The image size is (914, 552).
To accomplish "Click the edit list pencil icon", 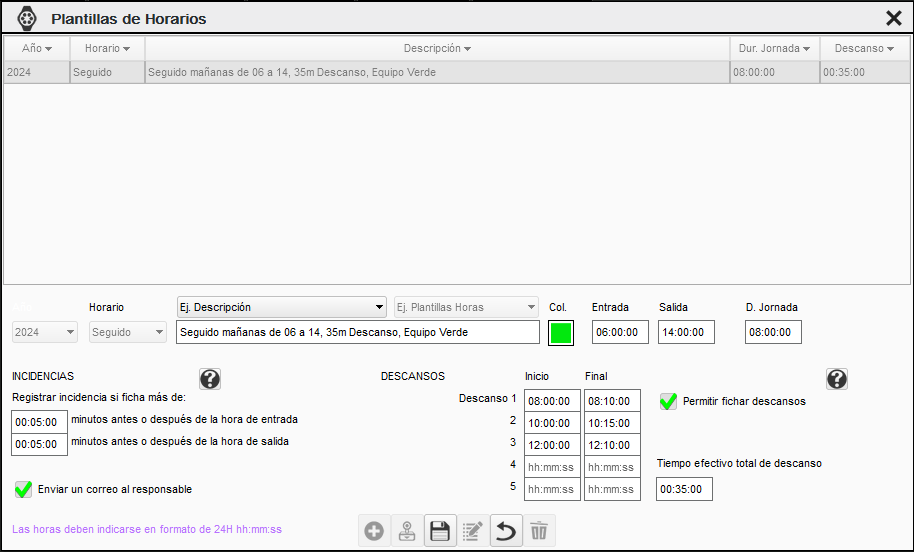I will [473, 531].
